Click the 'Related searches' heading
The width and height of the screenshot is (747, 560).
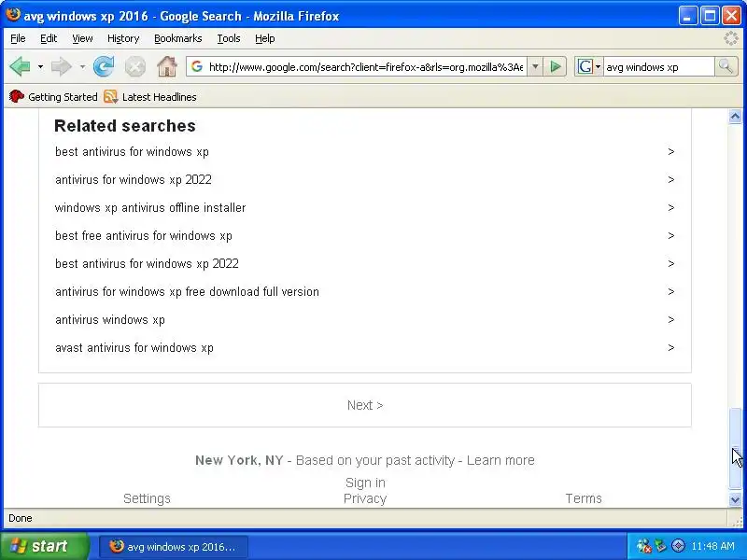tap(125, 126)
